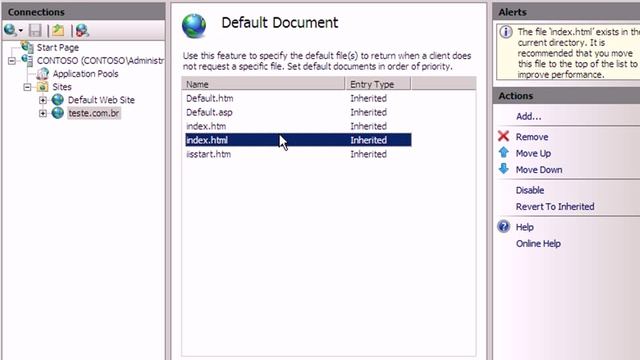
Task: Select the Sites node label
Action: pos(62,87)
